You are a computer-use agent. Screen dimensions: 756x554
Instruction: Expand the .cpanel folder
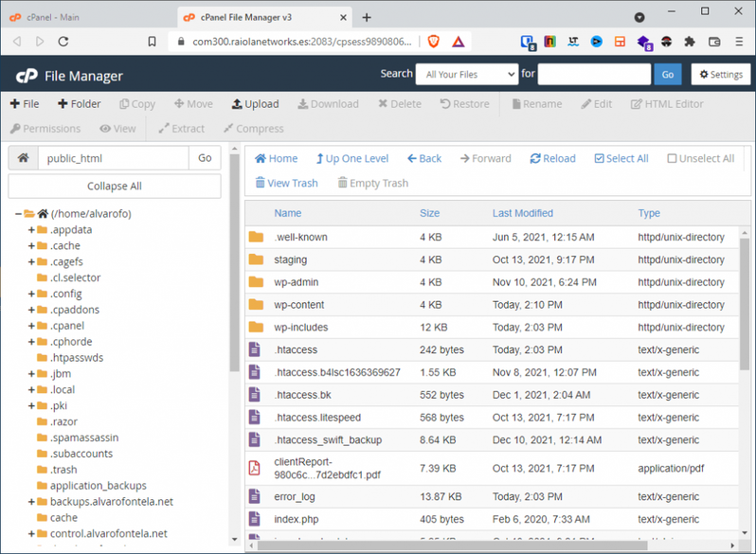31,326
